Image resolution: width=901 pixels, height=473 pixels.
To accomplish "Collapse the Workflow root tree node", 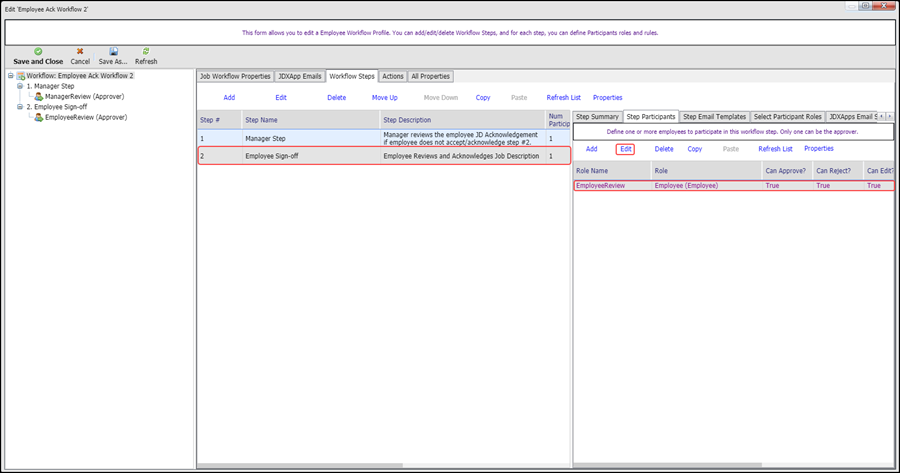I will pos(10,76).
